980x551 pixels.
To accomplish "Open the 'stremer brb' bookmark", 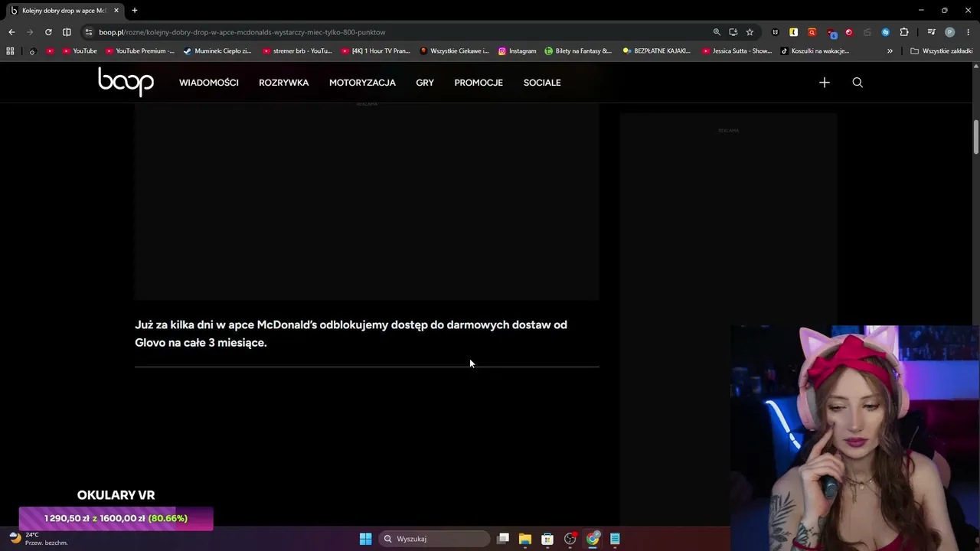I will [298, 51].
